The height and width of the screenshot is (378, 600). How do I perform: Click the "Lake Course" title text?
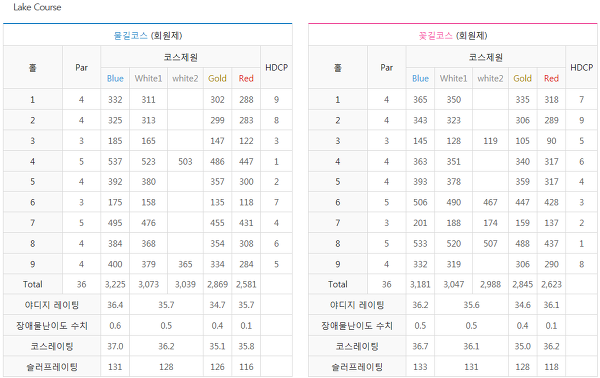coord(37,7)
